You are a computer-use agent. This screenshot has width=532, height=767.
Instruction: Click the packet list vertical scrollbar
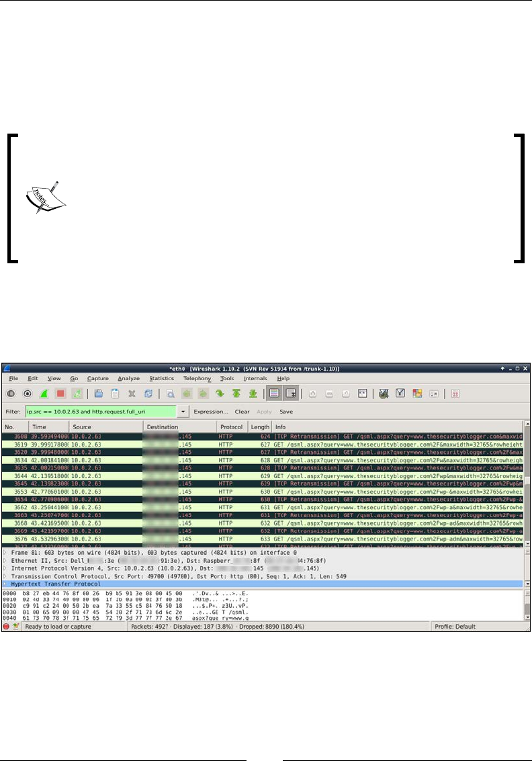click(527, 484)
